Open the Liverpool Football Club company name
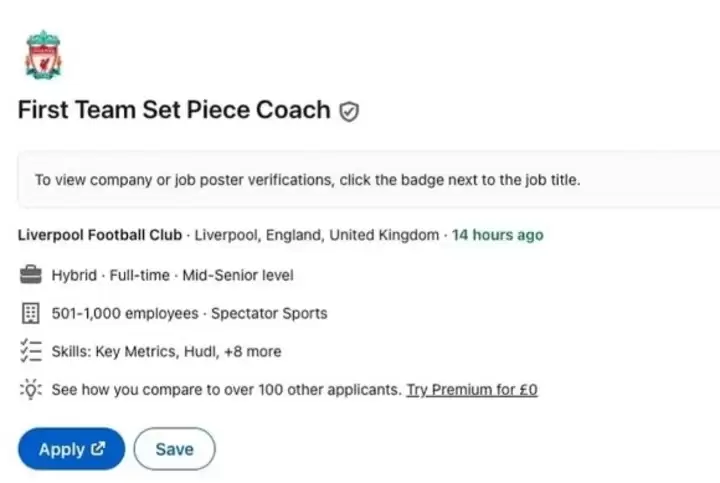This screenshot has width=720, height=483. click(x=100, y=235)
